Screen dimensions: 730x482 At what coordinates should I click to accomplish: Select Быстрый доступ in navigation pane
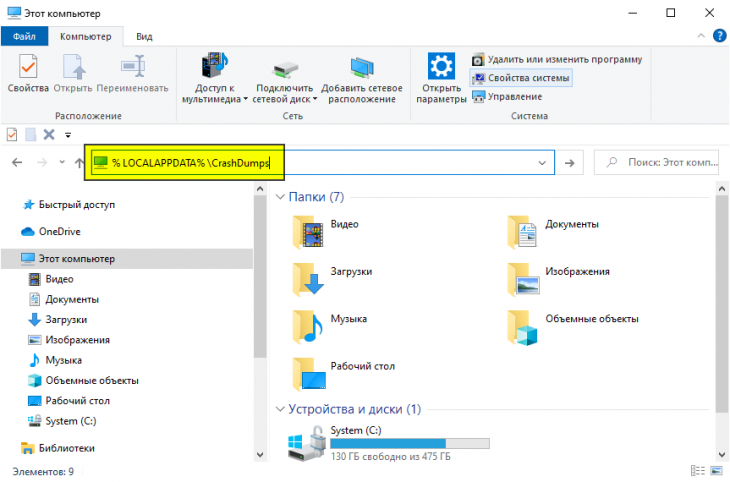(x=76, y=204)
